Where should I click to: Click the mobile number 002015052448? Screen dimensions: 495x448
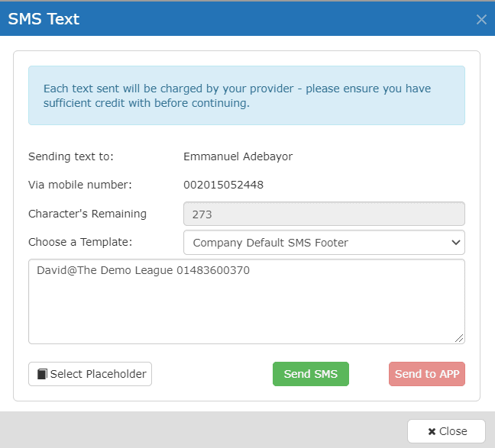pos(223,185)
